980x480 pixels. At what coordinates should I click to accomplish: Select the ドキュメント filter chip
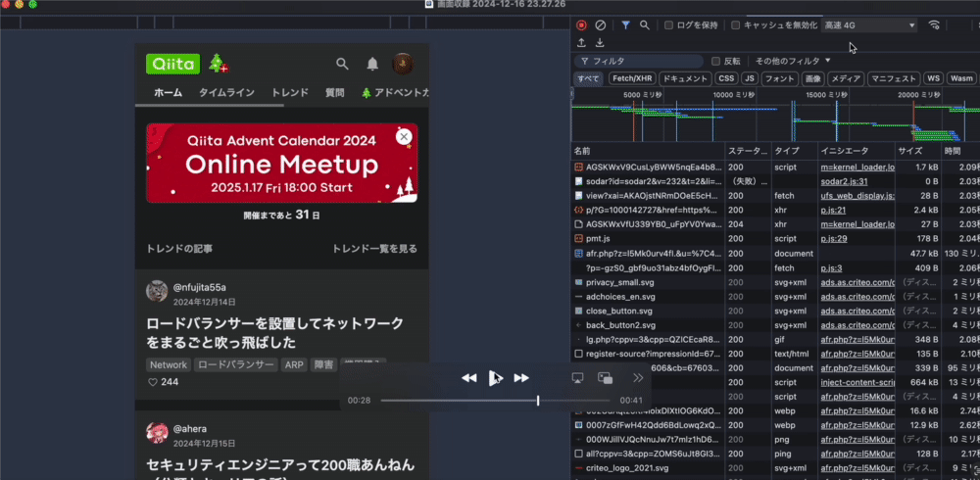click(x=685, y=78)
